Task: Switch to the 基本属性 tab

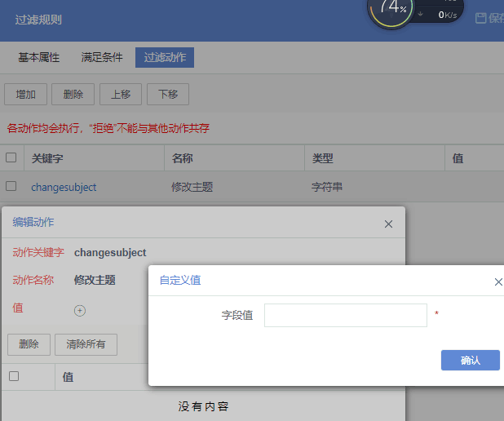Action: click(39, 58)
